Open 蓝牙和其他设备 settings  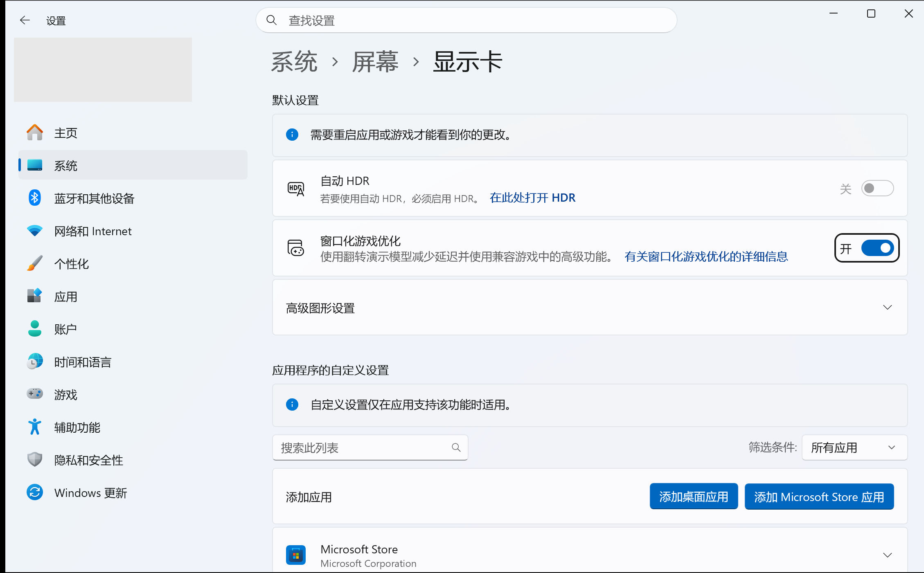[x=133, y=198]
